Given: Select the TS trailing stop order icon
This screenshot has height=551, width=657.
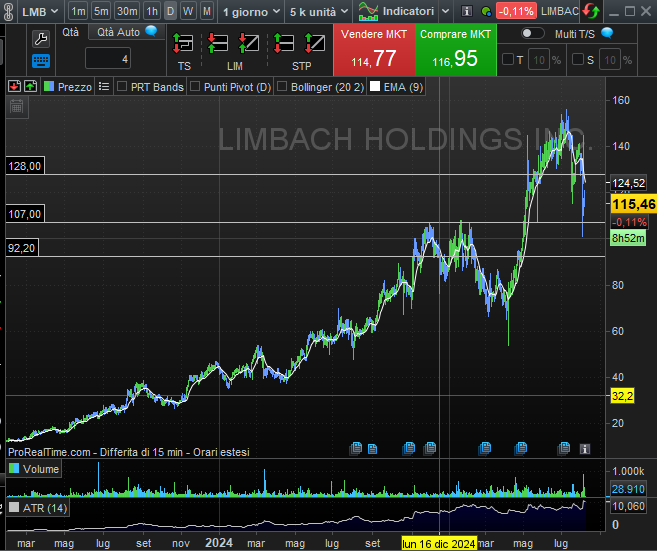Looking at the screenshot, I should point(184,45).
